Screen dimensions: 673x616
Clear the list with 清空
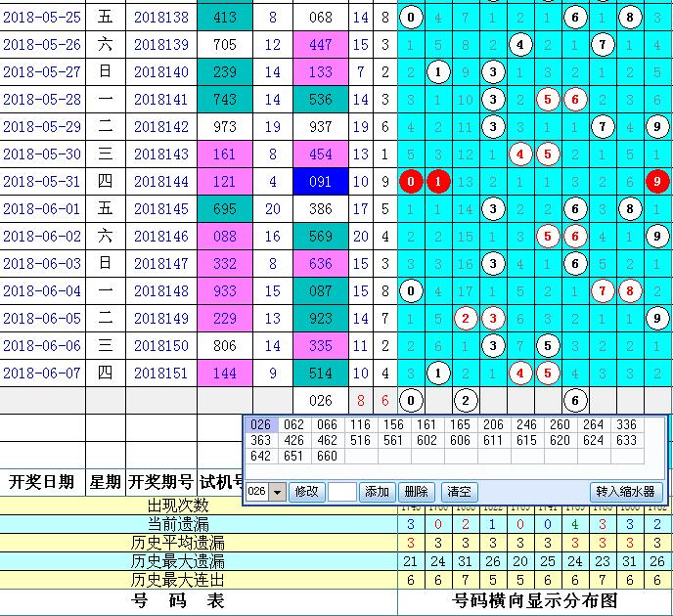click(x=457, y=492)
